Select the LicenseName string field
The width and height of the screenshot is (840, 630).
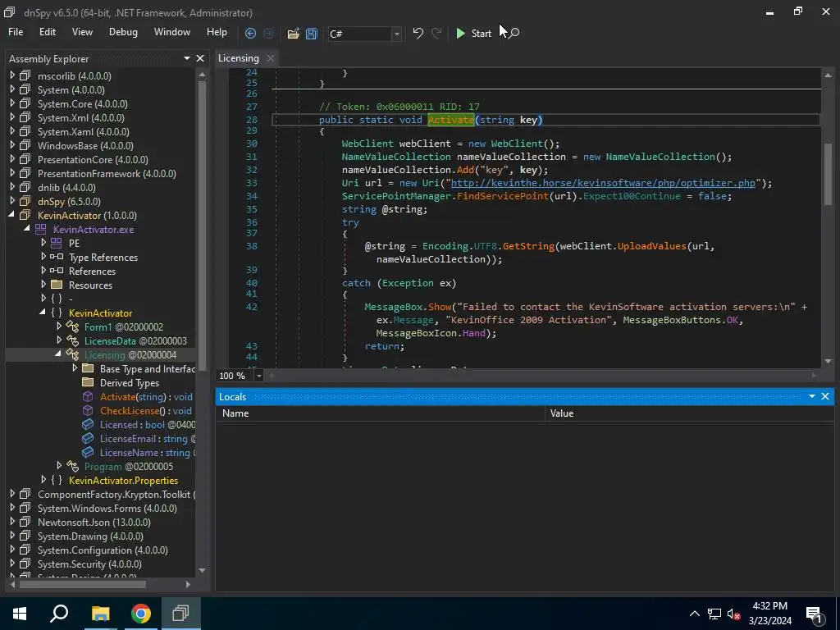click(x=148, y=452)
